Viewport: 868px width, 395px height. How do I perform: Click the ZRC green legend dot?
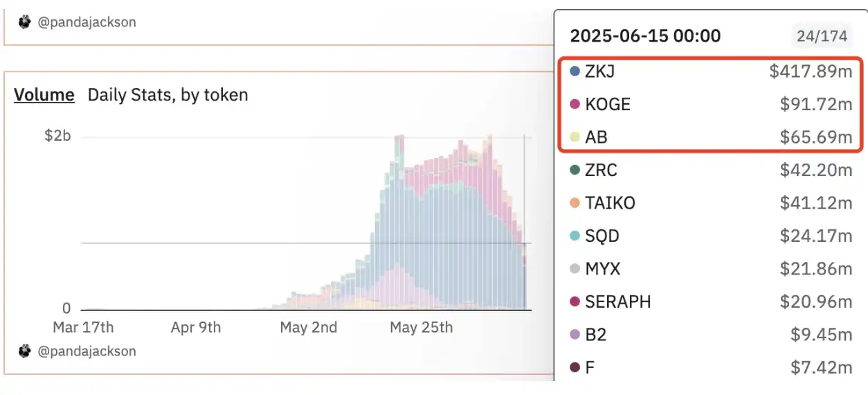[575, 170]
